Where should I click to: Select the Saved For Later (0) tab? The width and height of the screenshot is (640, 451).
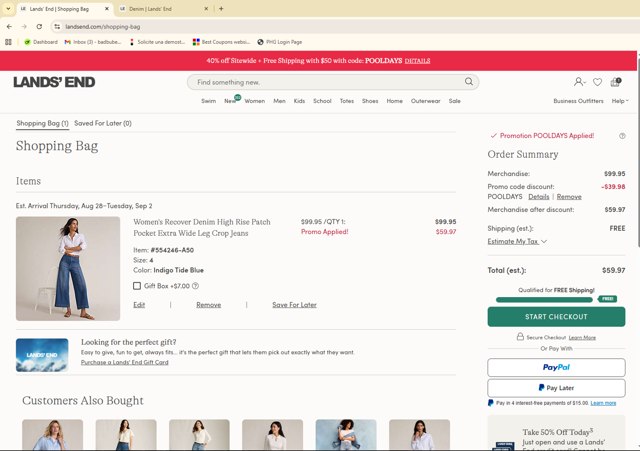[x=103, y=123]
